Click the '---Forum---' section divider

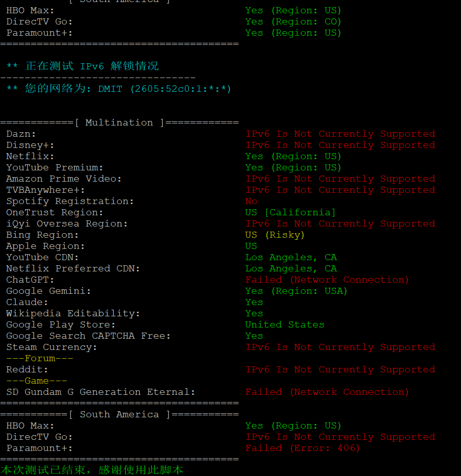(x=39, y=358)
